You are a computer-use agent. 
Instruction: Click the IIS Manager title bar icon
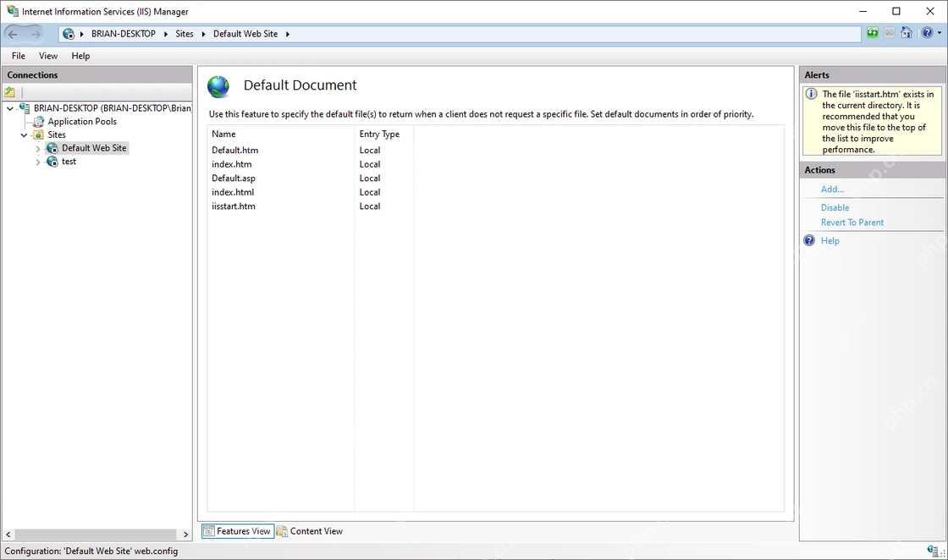pyautogui.click(x=12, y=11)
